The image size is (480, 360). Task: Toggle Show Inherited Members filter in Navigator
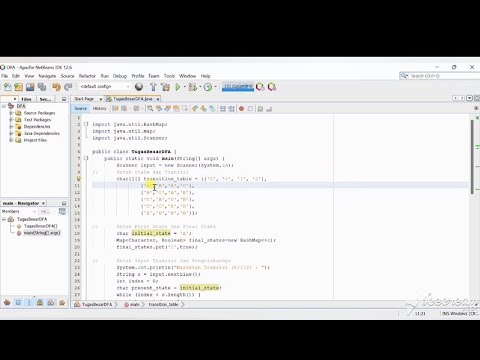pos(7,303)
